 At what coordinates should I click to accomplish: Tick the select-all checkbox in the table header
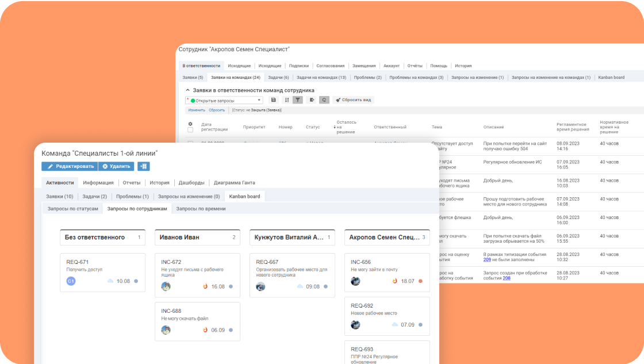point(190,130)
